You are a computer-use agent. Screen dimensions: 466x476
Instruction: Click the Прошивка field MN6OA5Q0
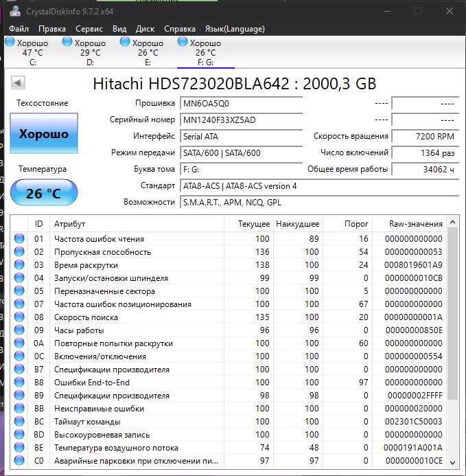241,104
